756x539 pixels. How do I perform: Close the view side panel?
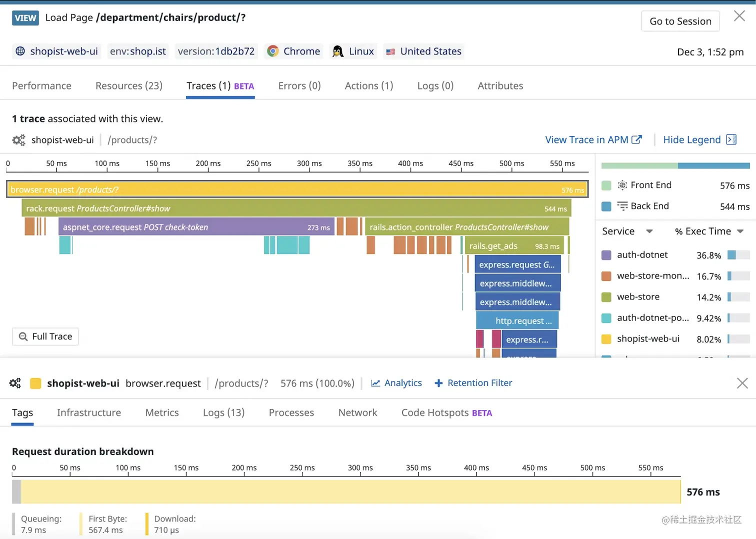[739, 16]
